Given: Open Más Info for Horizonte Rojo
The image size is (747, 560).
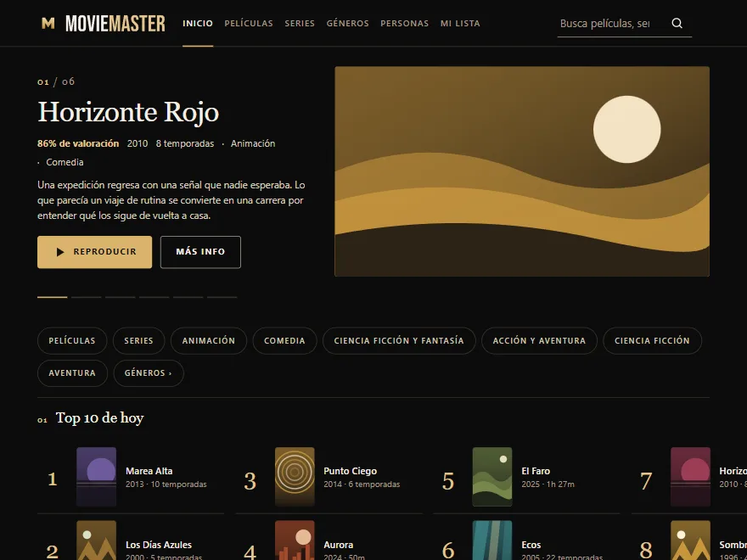Looking at the screenshot, I should 200,252.
